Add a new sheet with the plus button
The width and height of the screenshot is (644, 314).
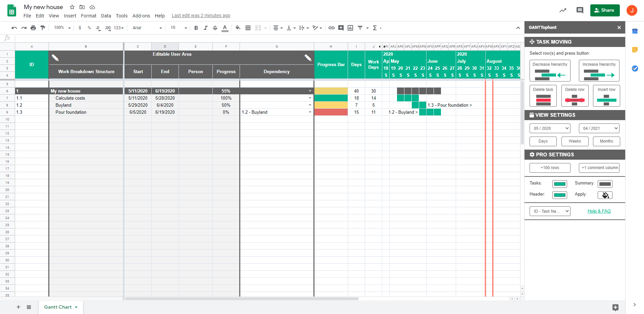(x=18, y=307)
